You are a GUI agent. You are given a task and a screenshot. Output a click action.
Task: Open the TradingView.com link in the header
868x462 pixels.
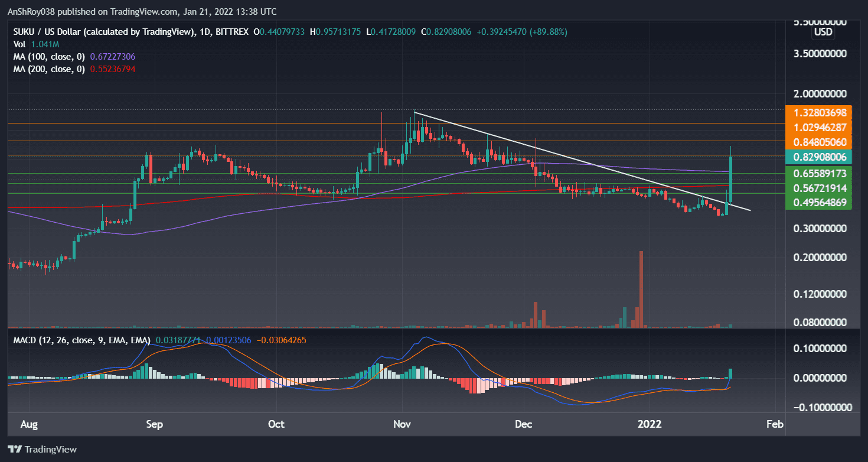(x=142, y=11)
